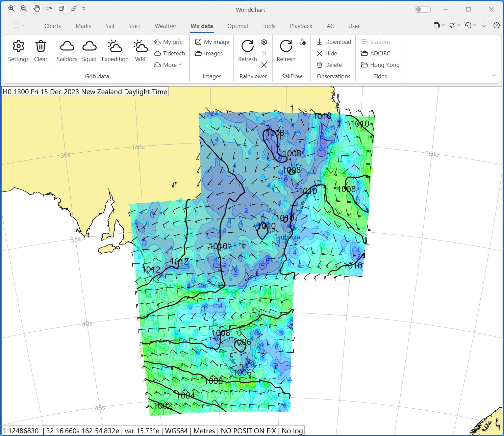Click the Canberra label on map
Viewport: 504px width, 436px height.
click(x=286, y=237)
